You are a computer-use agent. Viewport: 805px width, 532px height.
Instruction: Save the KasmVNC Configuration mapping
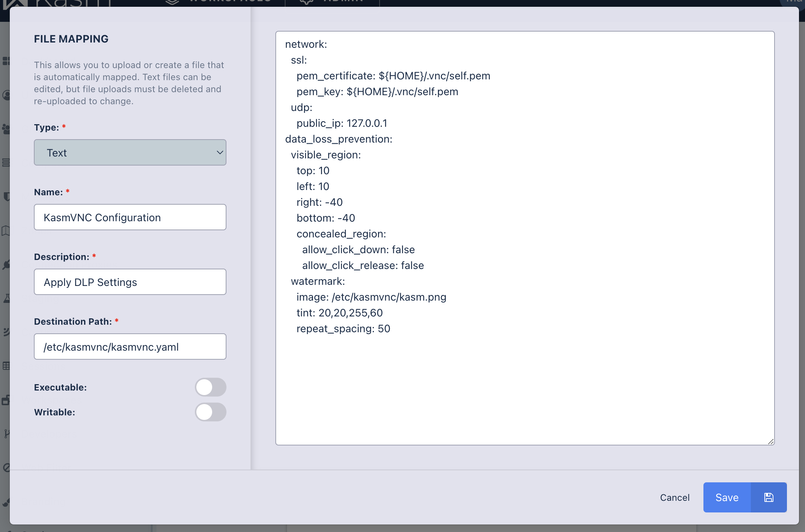[726, 497]
